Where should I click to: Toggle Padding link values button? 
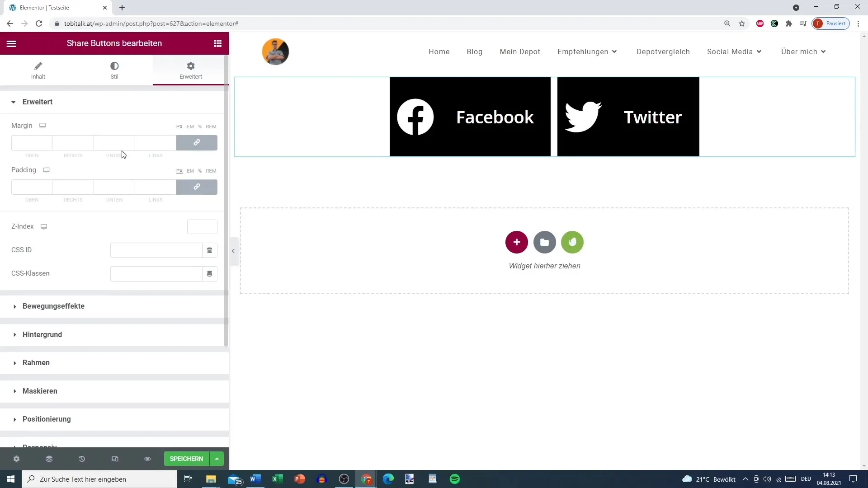tap(197, 187)
